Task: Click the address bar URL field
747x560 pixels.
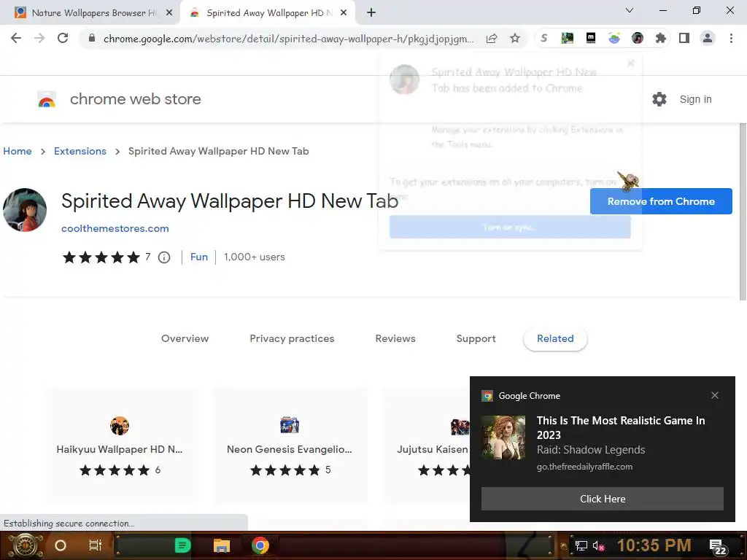Action: (x=288, y=39)
